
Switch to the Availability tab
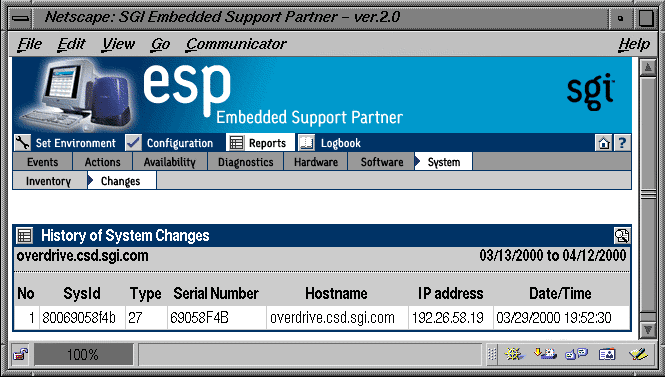pos(170,162)
